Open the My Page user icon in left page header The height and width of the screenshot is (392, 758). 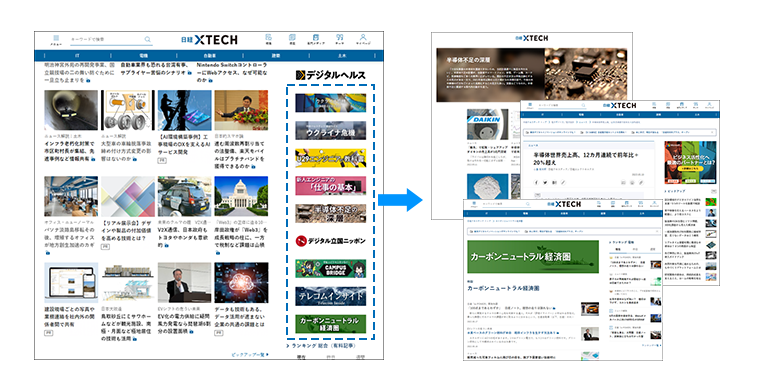363,37
